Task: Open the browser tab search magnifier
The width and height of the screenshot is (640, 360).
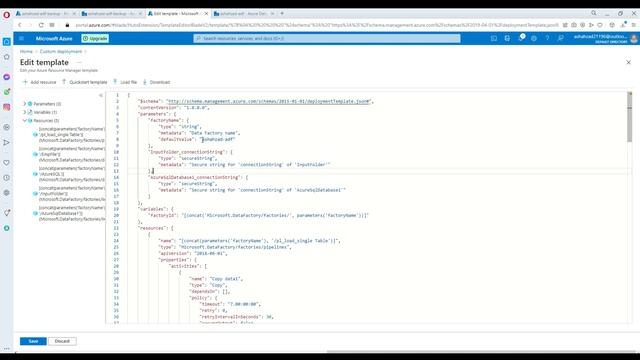Action: (x=594, y=13)
